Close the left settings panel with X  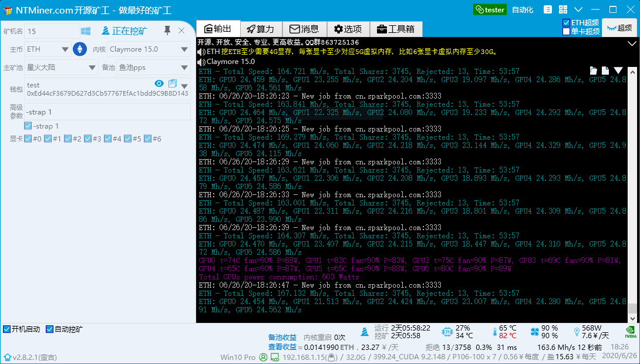pyautogui.click(x=181, y=31)
